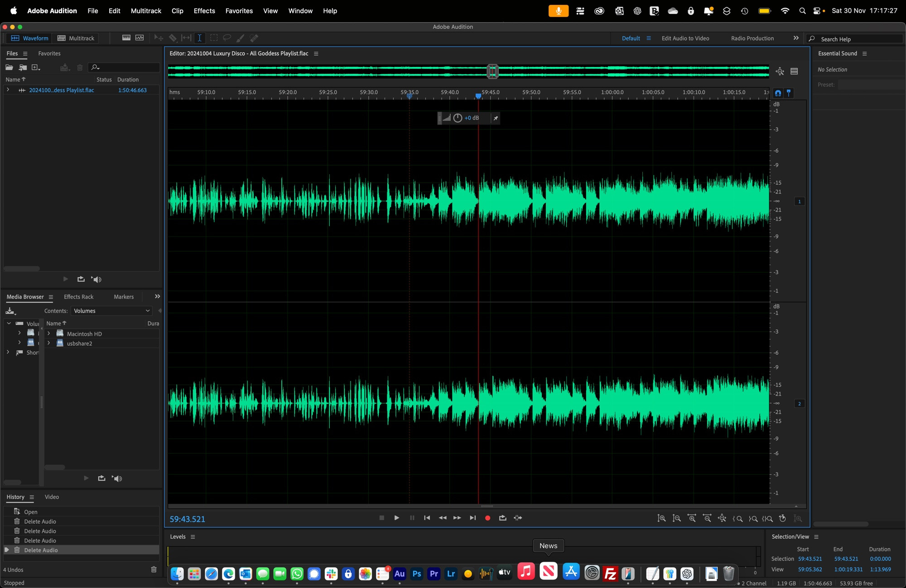Click Stop button in transport controls
The width and height of the screenshot is (906, 588).
click(382, 518)
